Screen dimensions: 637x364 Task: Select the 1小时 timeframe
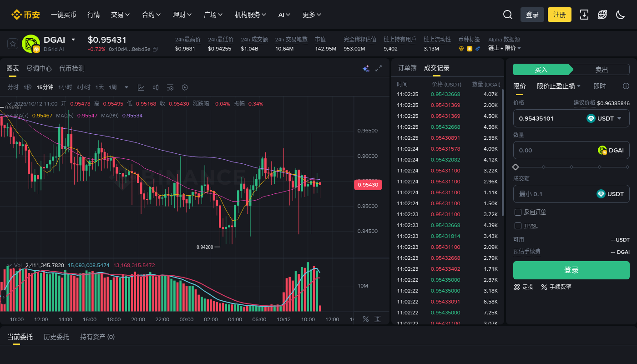[x=65, y=87]
